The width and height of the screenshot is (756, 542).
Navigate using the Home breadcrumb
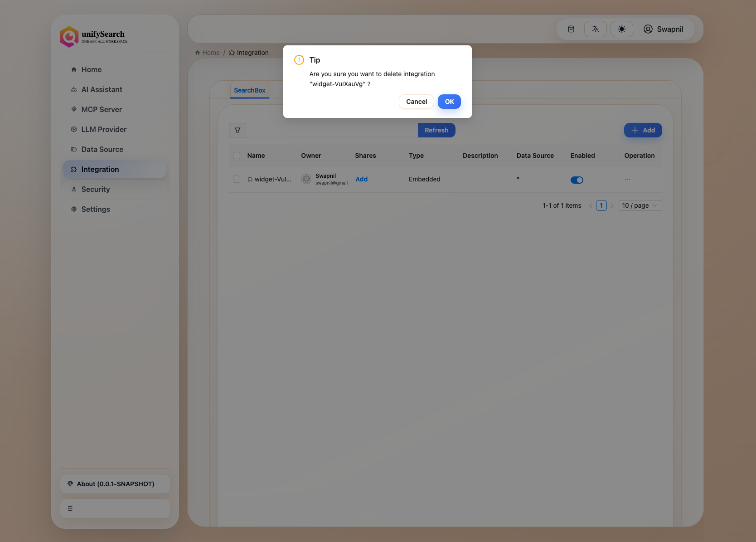(x=210, y=53)
